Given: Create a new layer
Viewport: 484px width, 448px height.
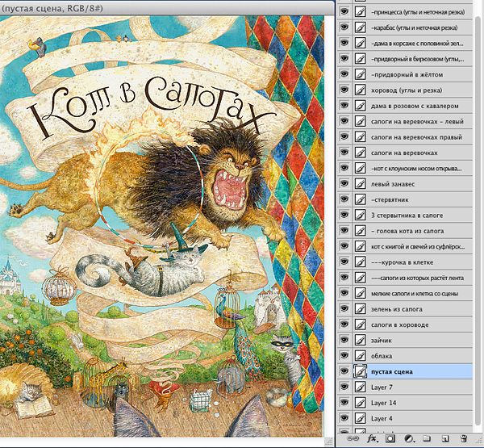Looking at the screenshot, I should (x=444, y=439).
